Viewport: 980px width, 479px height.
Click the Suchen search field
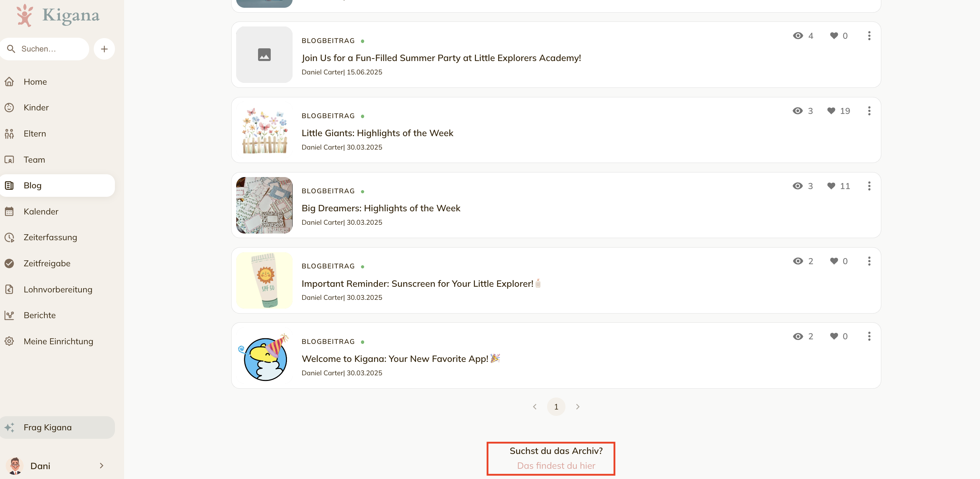[44, 49]
